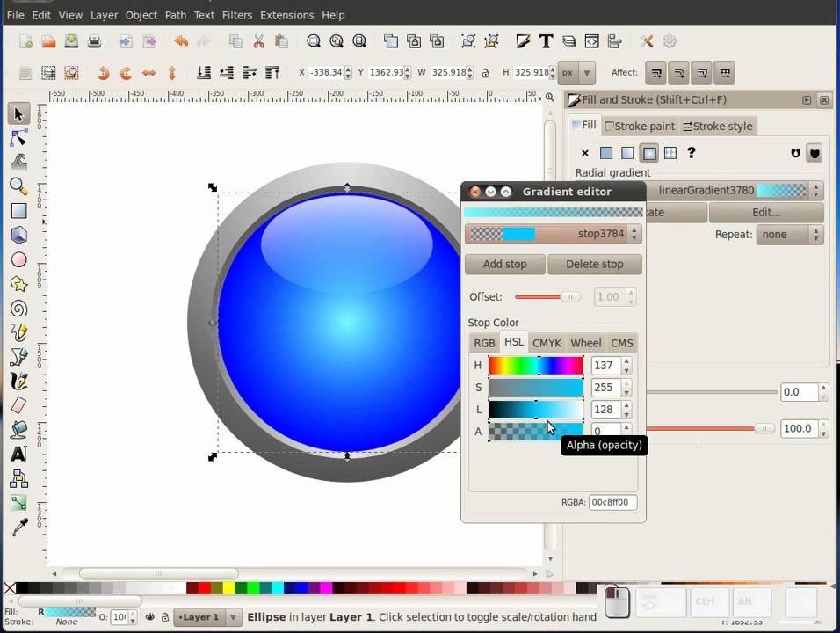This screenshot has width=840, height=633.
Task: Click the Cut scissors icon
Action: click(258, 41)
